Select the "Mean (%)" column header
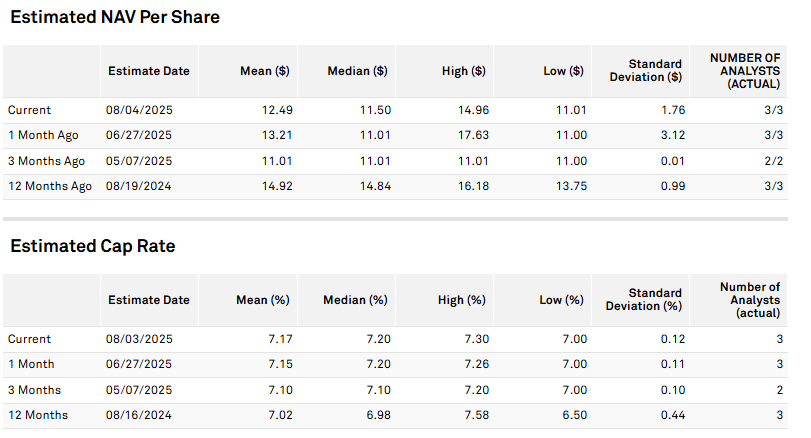811x438 pixels. [265, 300]
